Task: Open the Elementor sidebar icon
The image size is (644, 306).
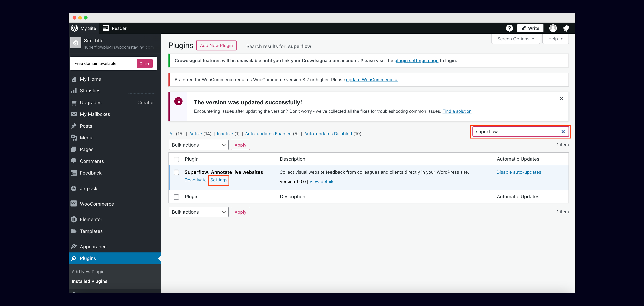Action: pyautogui.click(x=74, y=220)
